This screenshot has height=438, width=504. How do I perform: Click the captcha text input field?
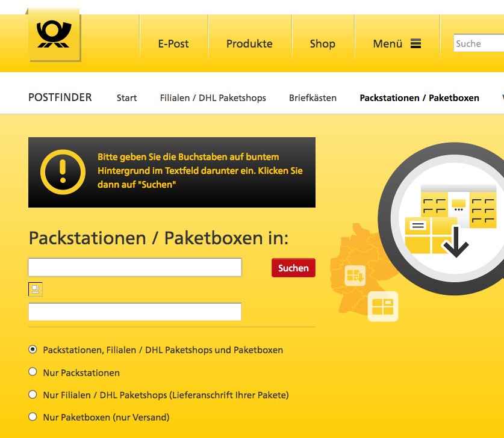coord(135,312)
